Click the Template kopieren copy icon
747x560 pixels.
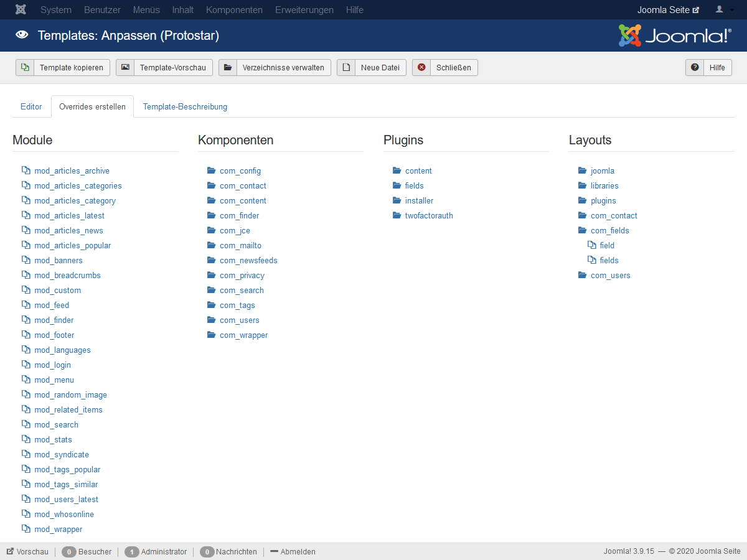tap(25, 67)
